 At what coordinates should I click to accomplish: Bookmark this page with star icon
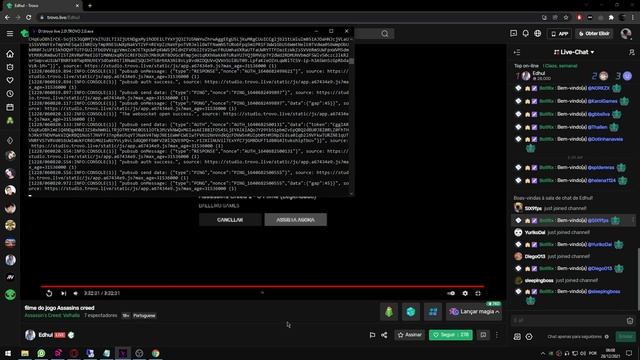[566, 18]
